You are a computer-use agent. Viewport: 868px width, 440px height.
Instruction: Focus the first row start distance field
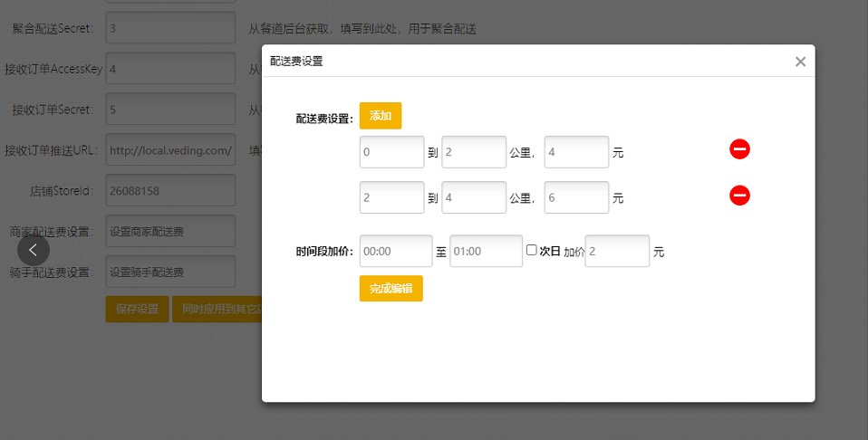391,152
